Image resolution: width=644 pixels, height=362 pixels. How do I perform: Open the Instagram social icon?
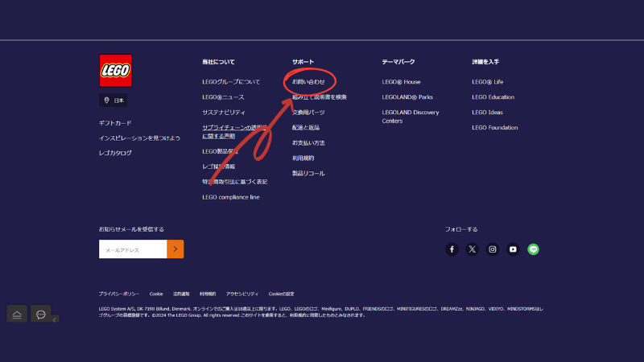pos(493,249)
